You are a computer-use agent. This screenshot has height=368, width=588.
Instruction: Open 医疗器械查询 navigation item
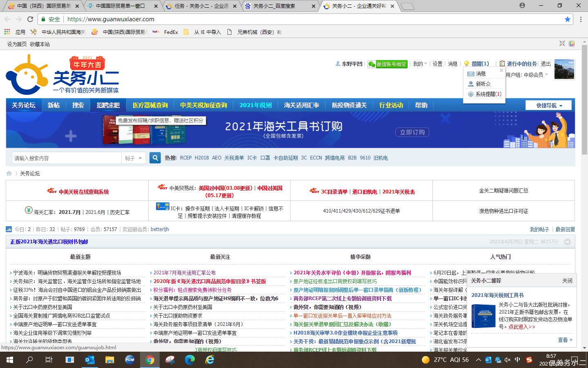150,105
